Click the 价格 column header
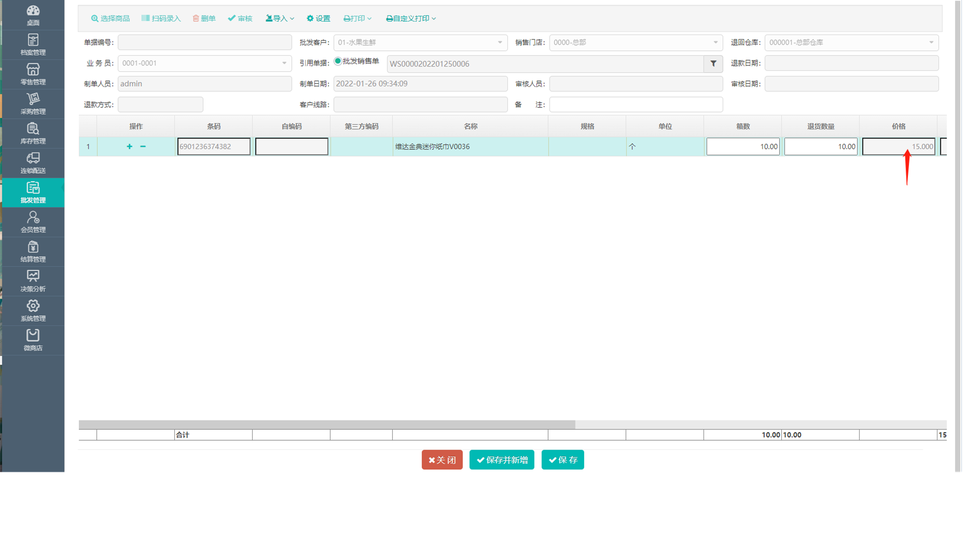 [x=899, y=127]
